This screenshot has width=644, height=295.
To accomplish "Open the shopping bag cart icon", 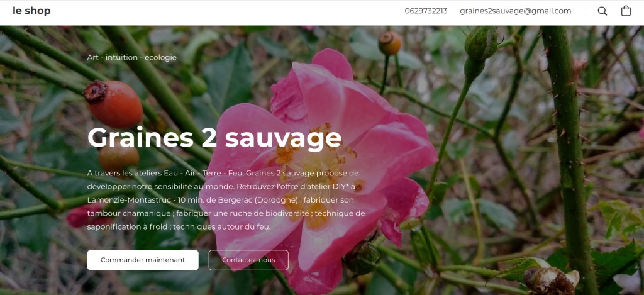I will 626,11.
